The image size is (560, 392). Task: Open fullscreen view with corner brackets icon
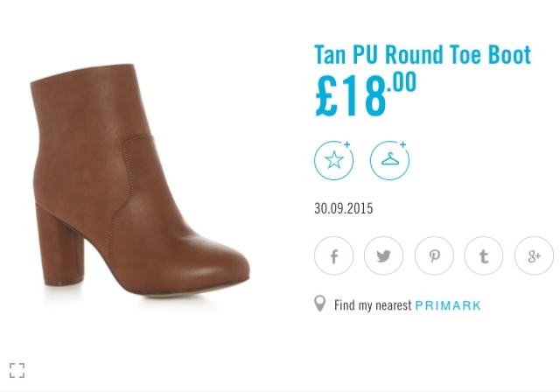(x=17, y=370)
